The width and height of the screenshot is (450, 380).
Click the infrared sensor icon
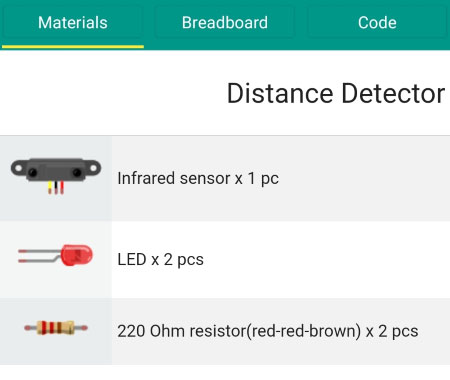56,176
